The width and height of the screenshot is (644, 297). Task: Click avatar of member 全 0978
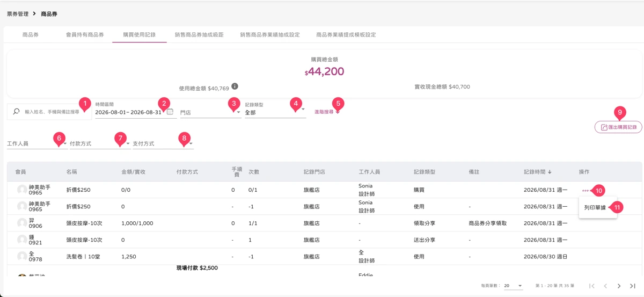(x=22, y=257)
